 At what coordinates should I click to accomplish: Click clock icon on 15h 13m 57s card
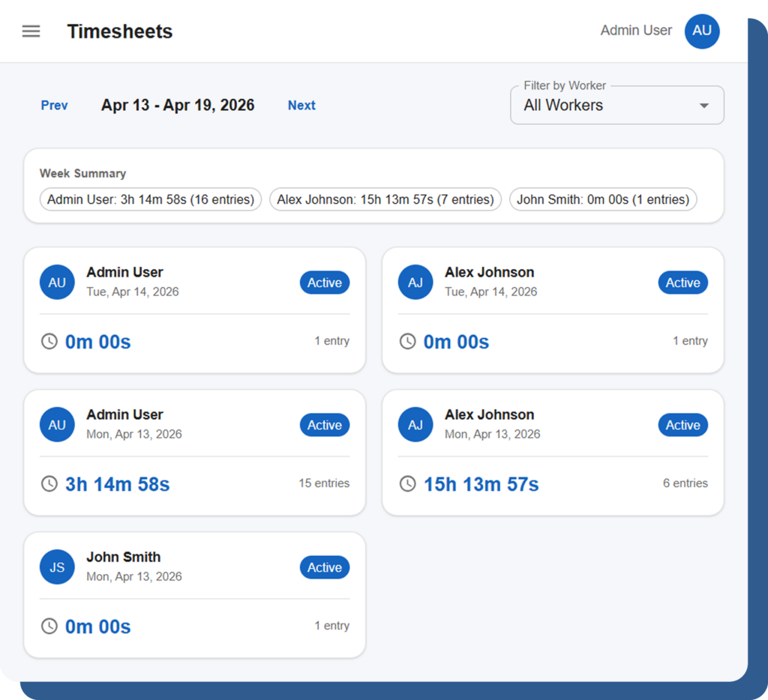click(407, 484)
